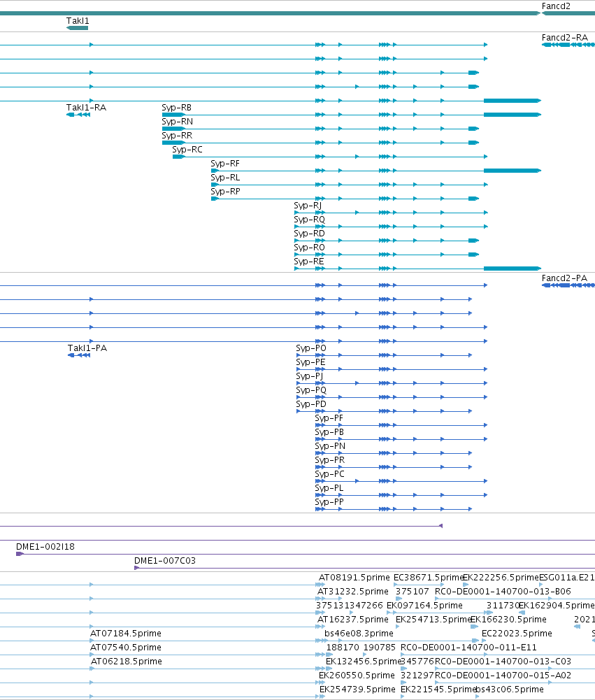The image size is (595, 700).
Task: Click CDS label Syp-PJ
Action: pyautogui.click(x=309, y=376)
